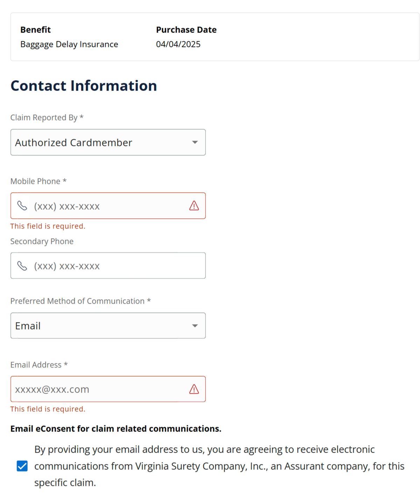
Task: Click the Mobile Phone field label
Action: (x=35, y=181)
